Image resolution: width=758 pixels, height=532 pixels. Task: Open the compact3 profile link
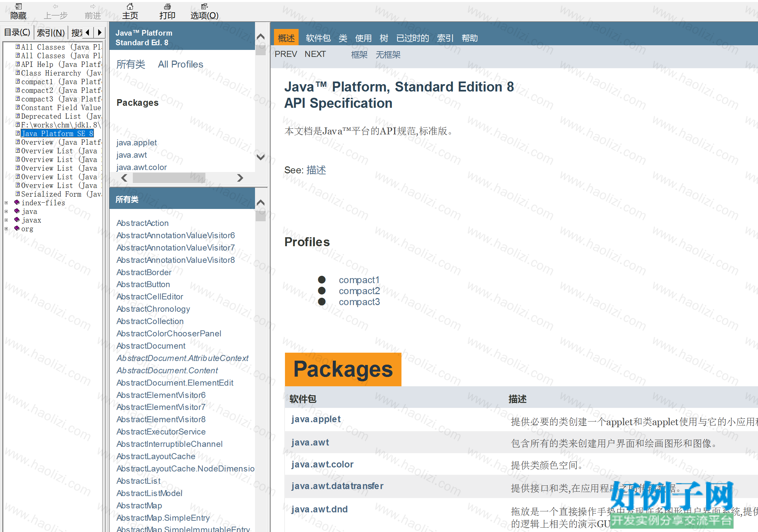pyautogui.click(x=359, y=302)
